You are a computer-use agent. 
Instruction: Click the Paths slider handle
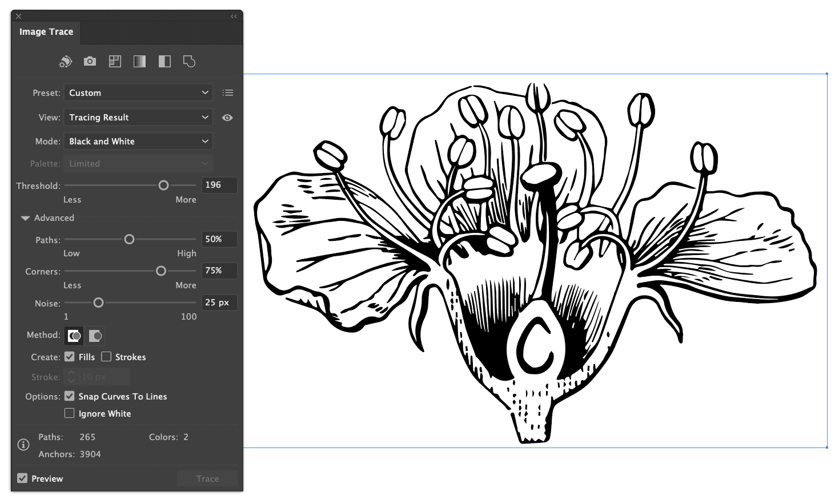(x=129, y=239)
